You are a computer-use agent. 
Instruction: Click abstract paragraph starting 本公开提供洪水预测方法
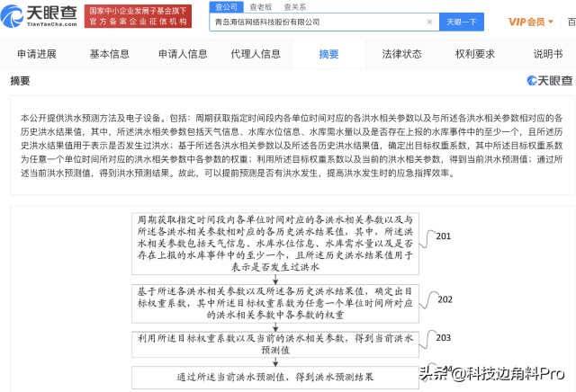tap(292, 146)
